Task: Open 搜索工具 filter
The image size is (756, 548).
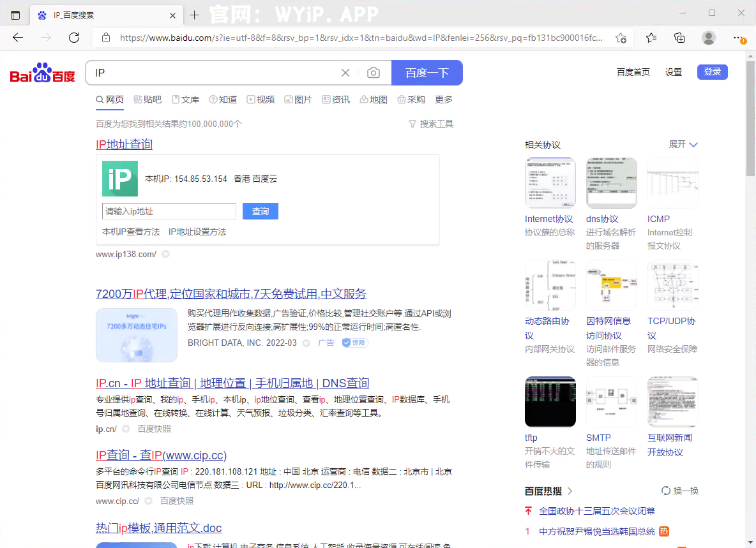Action: tap(431, 124)
